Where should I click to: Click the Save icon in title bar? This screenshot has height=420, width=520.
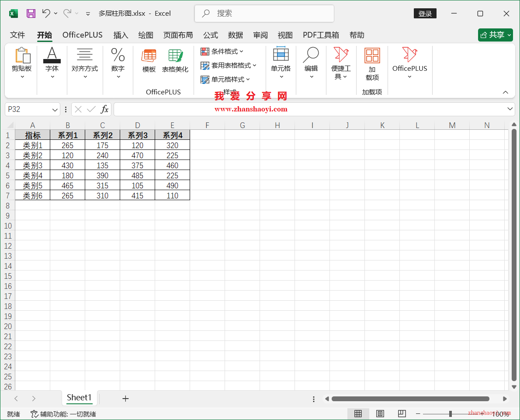pyautogui.click(x=31, y=14)
